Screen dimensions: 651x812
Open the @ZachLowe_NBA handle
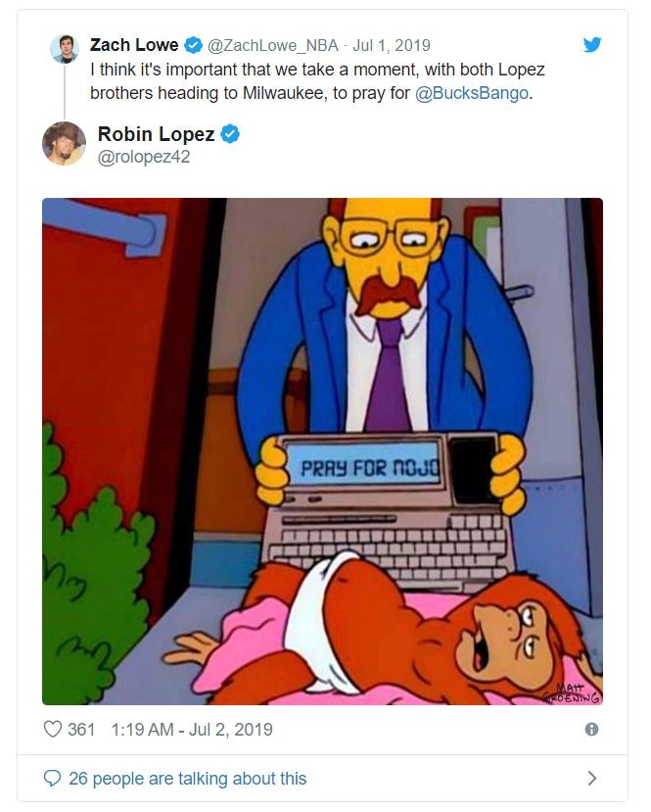273,46
